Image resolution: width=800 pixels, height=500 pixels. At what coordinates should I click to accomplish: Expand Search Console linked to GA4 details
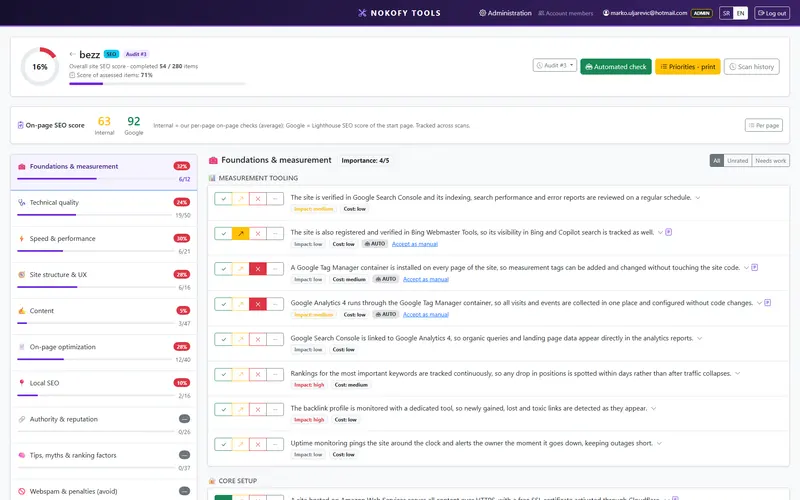[699, 338]
